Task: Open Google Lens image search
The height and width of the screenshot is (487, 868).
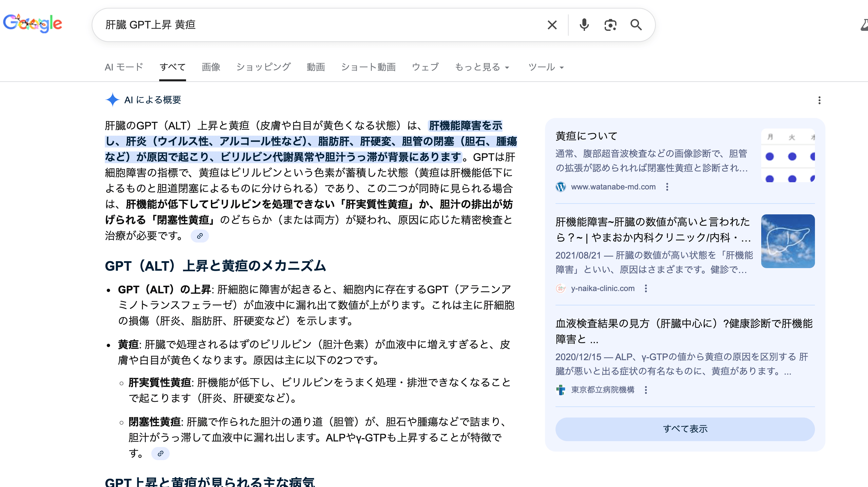Action: (x=611, y=25)
